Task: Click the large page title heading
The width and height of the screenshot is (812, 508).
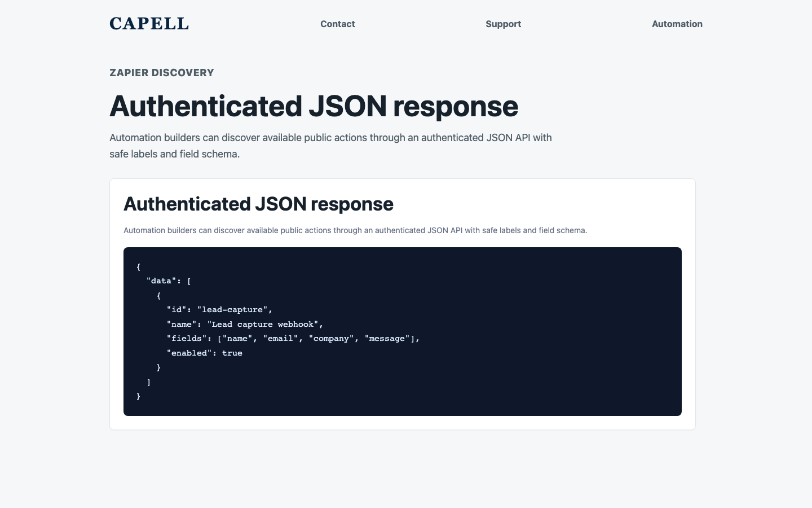Action: point(314,106)
